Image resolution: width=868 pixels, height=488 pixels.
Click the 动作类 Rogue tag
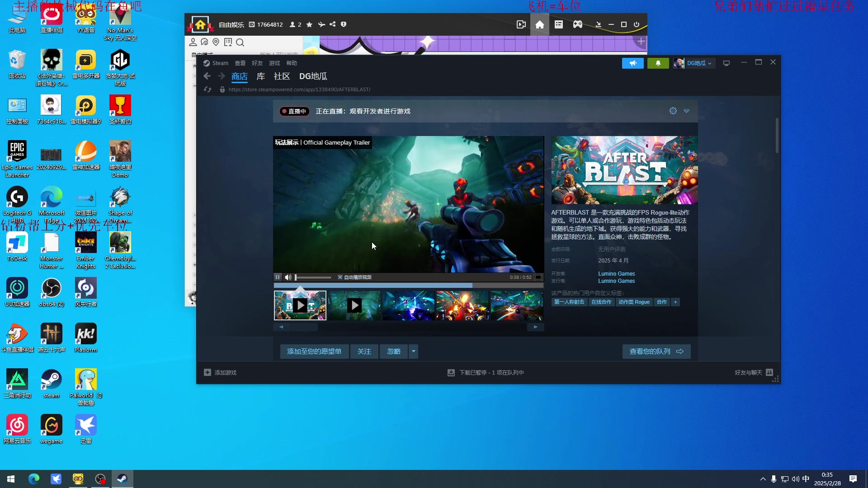pyautogui.click(x=634, y=302)
